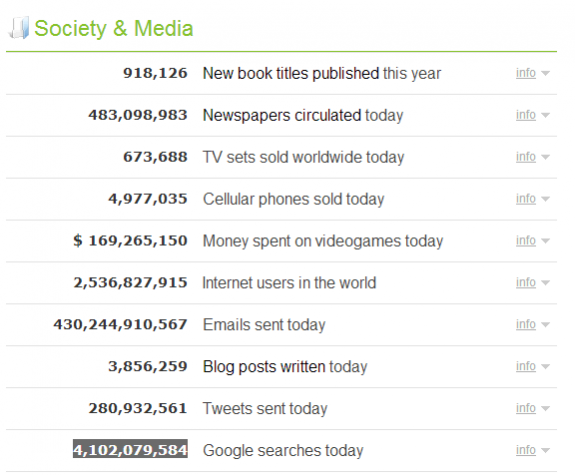Open info link for Newspapers circulated today

[x=526, y=115]
